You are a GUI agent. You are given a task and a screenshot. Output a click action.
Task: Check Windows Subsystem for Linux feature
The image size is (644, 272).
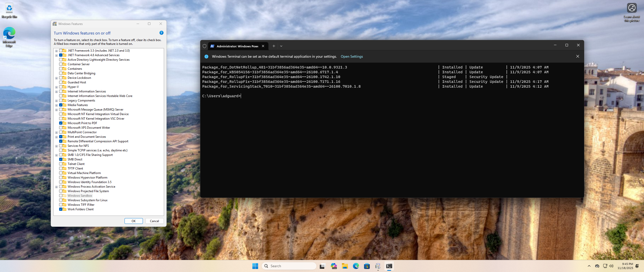pos(61,200)
